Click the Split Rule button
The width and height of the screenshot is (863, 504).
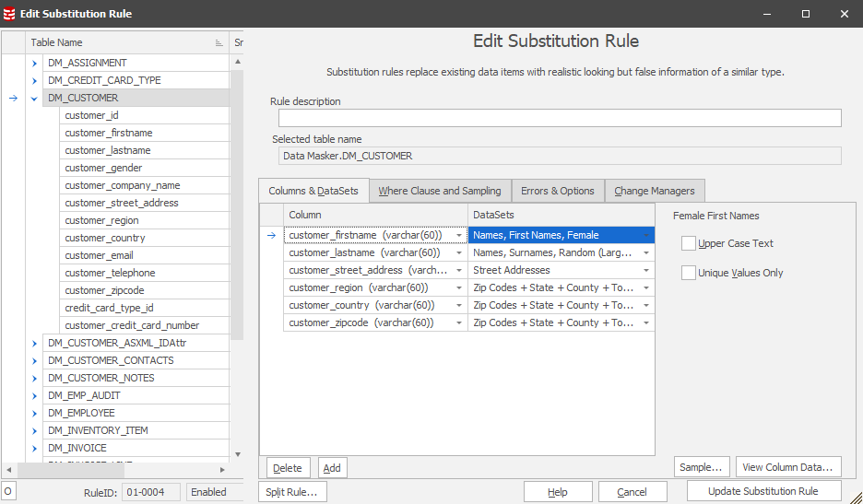tap(292, 492)
